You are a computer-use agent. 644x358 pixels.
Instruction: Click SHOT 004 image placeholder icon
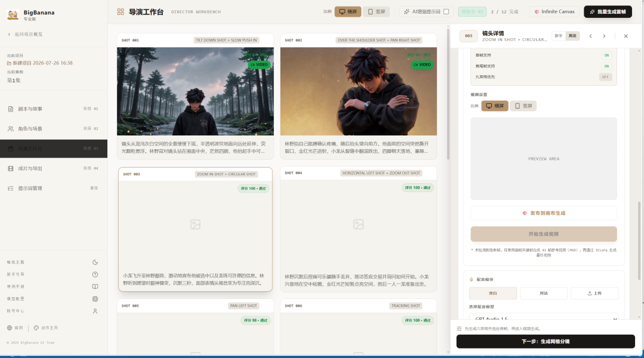pos(358,224)
